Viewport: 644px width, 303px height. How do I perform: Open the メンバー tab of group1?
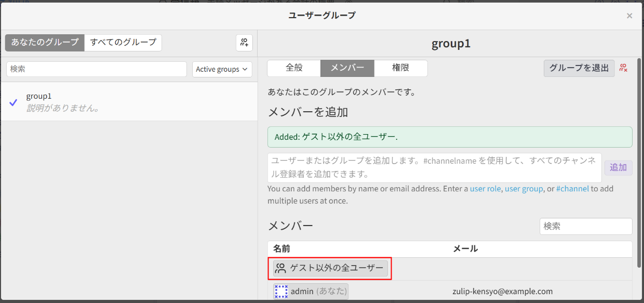pyautogui.click(x=347, y=68)
